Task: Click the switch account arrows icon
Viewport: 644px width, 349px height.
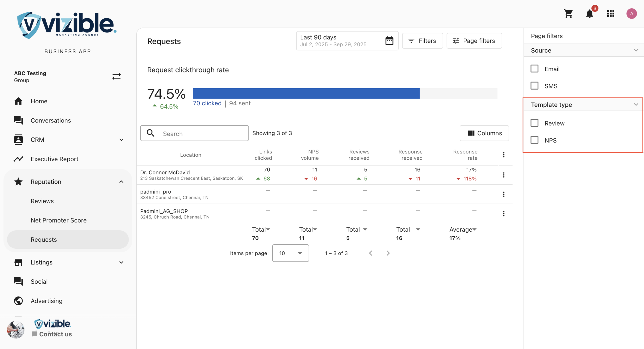Action: coord(116,76)
